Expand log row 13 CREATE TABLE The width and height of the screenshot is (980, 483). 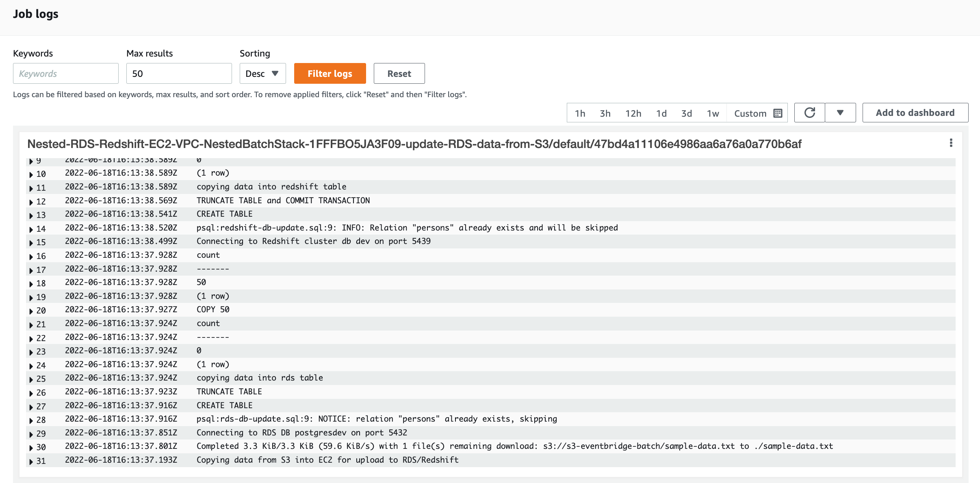click(31, 215)
